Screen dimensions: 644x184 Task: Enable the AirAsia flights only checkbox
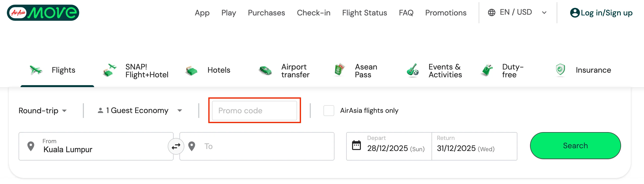[x=329, y=110]
